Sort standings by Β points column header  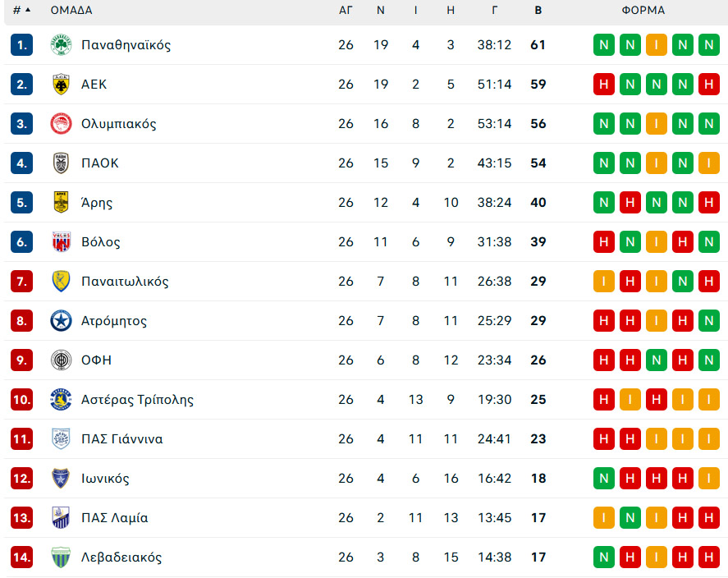538,10
